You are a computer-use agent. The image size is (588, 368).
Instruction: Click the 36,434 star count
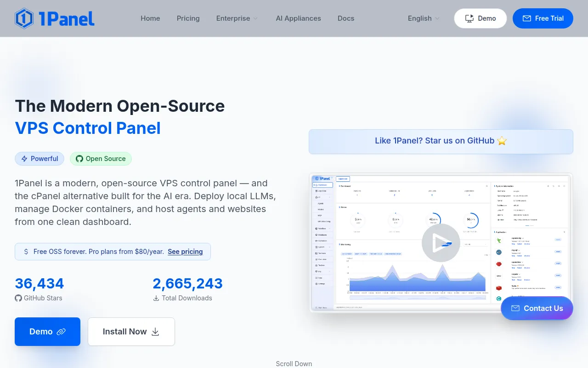[x=40, y=283]
